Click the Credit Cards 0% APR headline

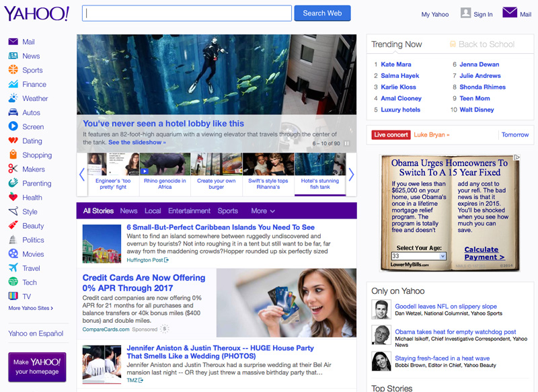[144, 282]
